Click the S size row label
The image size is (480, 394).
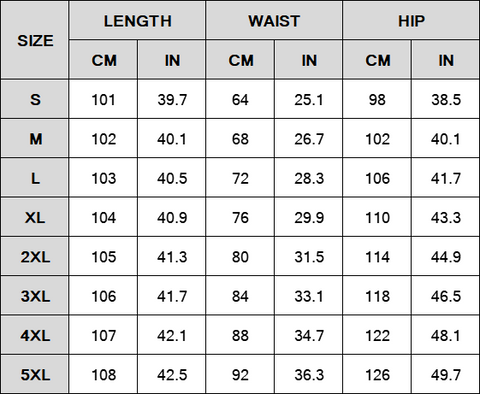(x=34, y=99)
